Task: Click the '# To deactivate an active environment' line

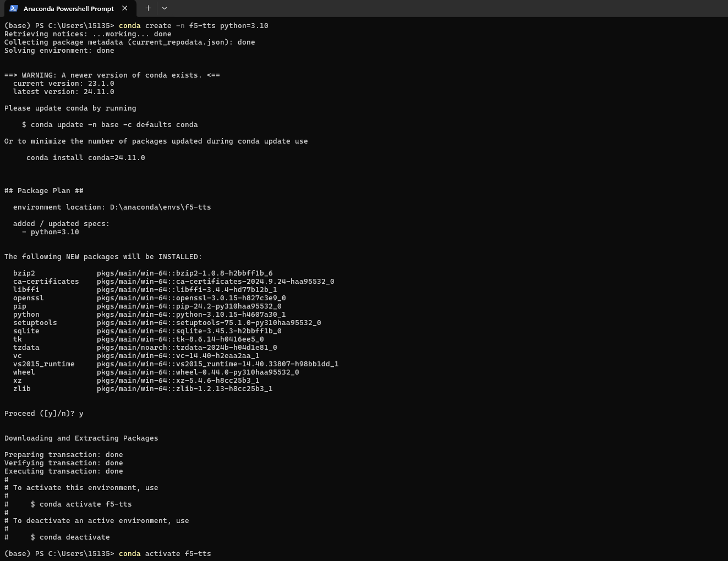Action: coord(97,521)
